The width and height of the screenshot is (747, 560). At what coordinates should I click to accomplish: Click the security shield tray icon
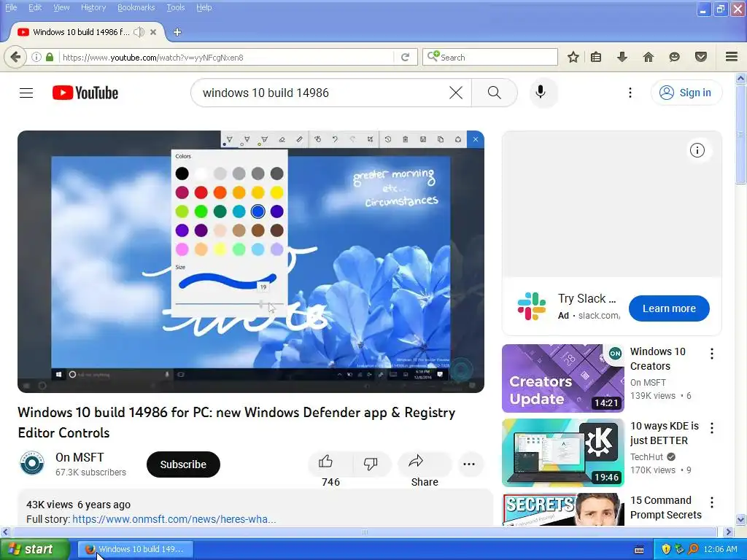click(666, 549)
